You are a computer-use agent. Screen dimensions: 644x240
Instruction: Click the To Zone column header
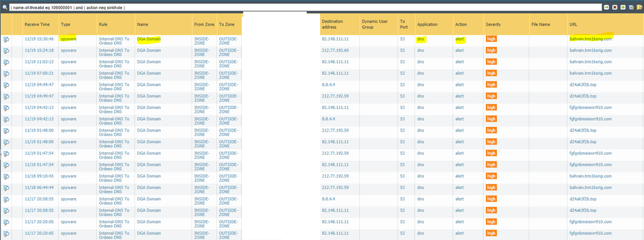click(x=229, y=25)
